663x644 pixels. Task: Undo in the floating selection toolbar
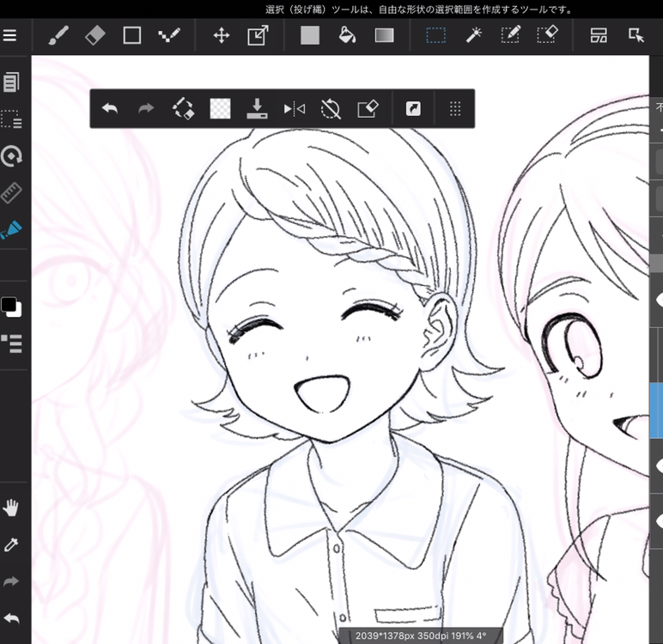[110, 109]
